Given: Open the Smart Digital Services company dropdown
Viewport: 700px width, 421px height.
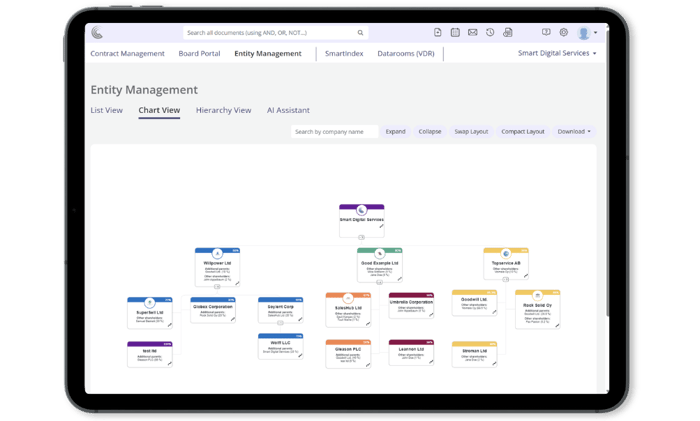Looking at the screenshot, I should tap(557, 53).
